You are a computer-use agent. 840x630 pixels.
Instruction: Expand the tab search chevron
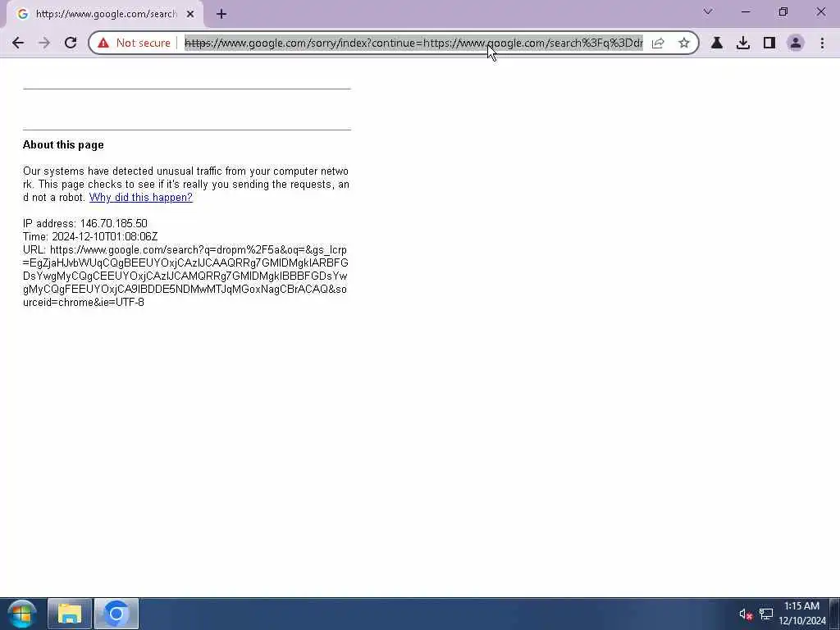[708, 11]
